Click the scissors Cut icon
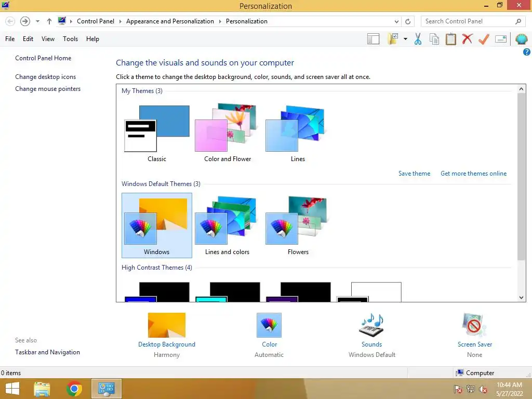This screenshot has width=532, height=399. (x=418, y=39)
